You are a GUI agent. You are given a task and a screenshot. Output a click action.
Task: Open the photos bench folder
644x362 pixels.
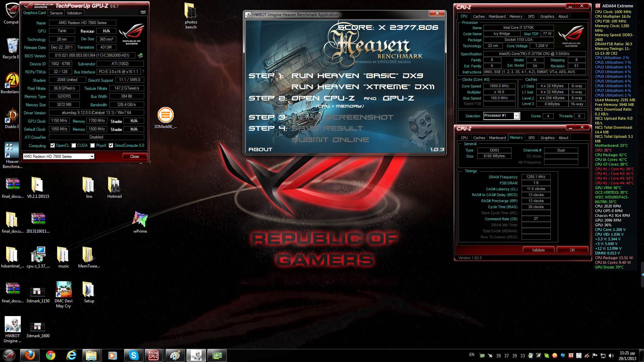pos(191,16)
